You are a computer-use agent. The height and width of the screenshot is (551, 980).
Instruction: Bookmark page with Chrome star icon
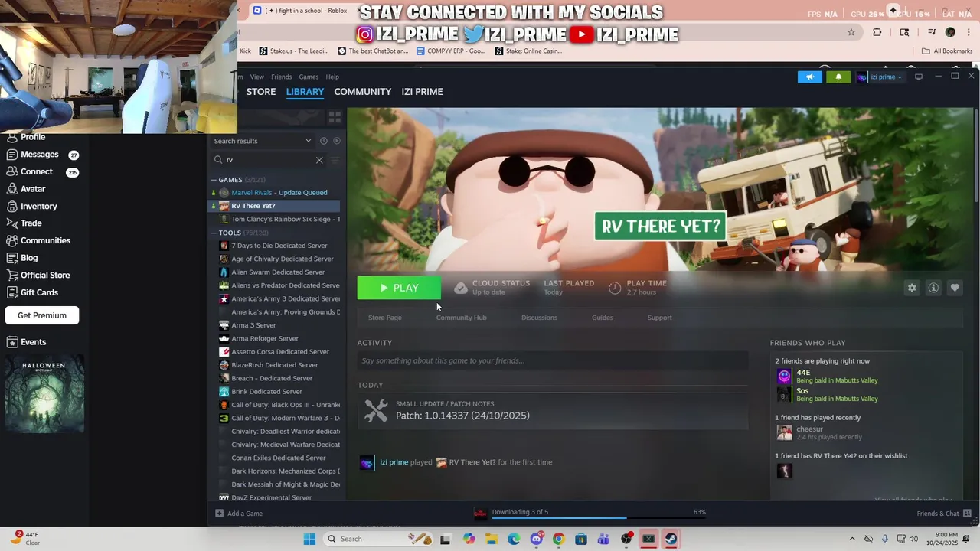851,32
